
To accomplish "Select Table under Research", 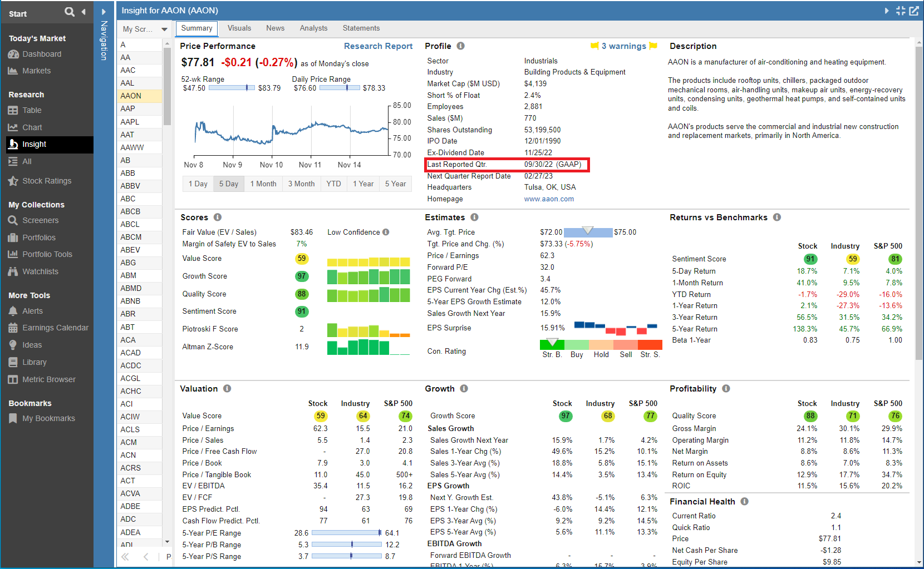I will pos(32,110).
